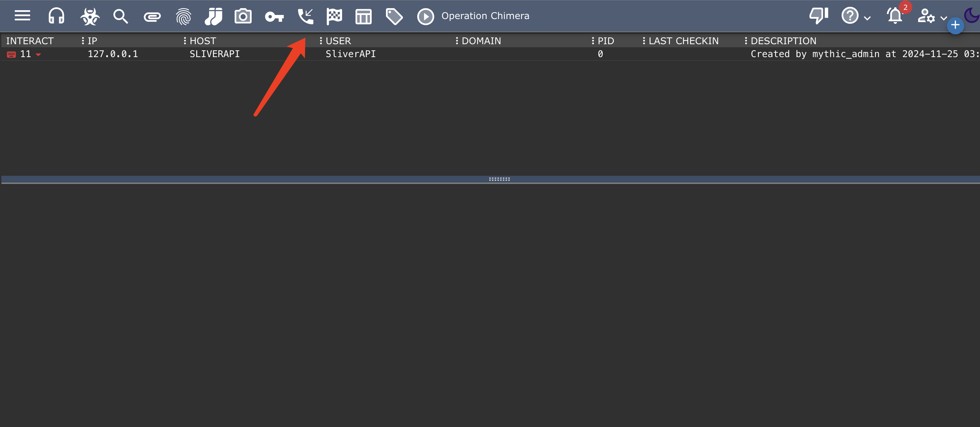980x427 pixels.
Task: Click the user cell SliverAPI
Action: pos(350,54)
